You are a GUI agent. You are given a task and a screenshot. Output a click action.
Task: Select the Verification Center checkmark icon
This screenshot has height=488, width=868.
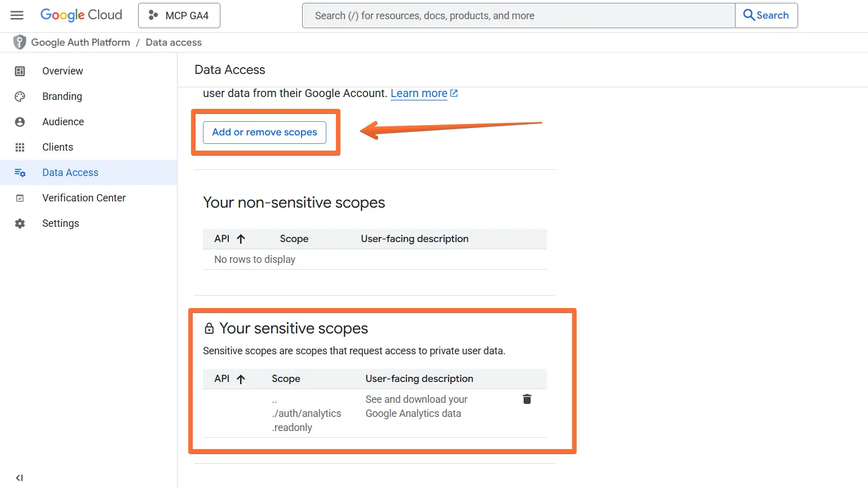pyautogui.click(x=20, y=197)
